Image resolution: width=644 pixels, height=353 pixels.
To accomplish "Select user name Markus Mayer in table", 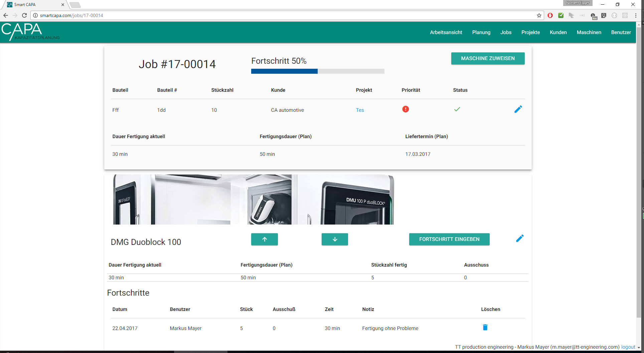I will click(x=185, y=328).
